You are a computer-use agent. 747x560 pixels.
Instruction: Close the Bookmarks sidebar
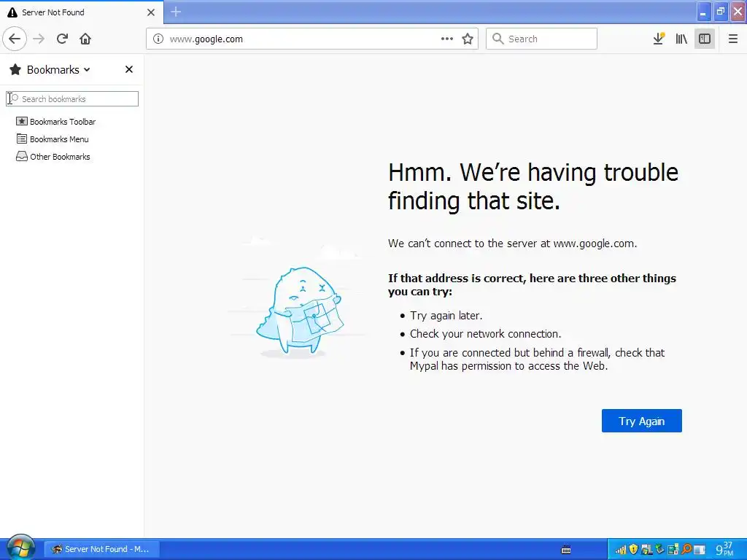[128, 69]
